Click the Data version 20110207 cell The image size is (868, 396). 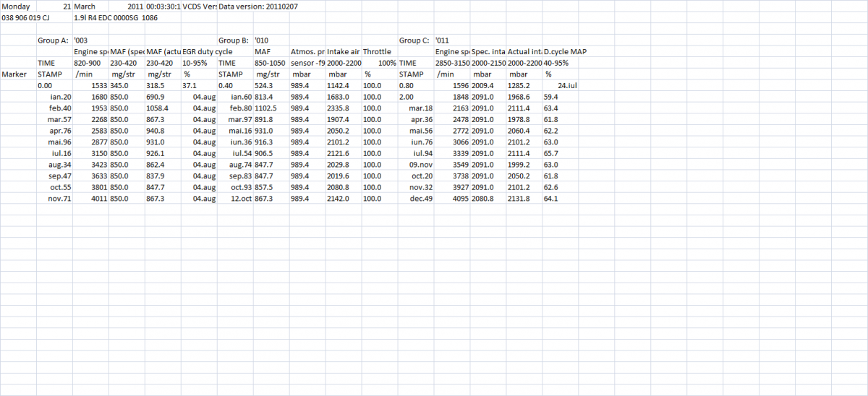(258, 7)
